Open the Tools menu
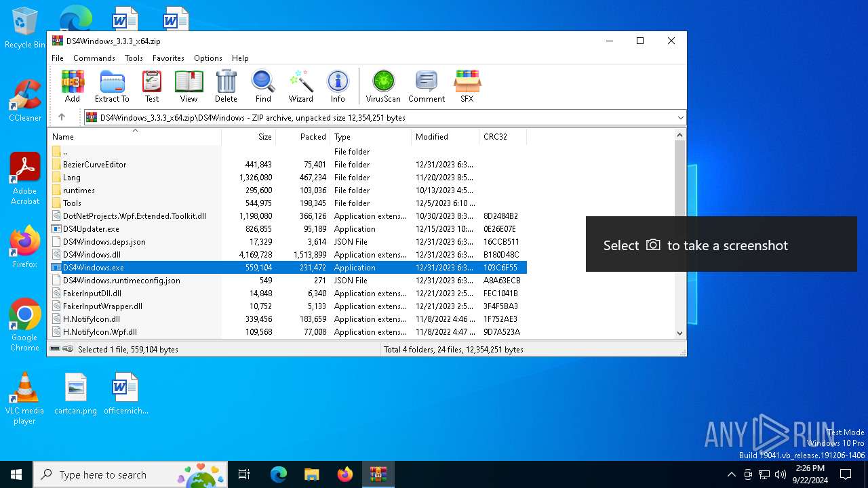 (x=134, y=58)
